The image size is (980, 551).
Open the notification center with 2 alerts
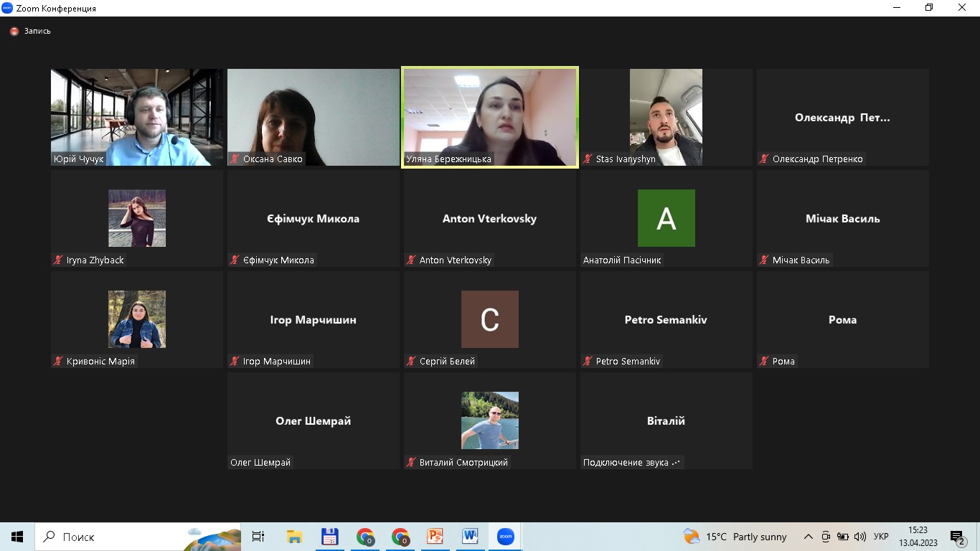coord(958,537)
